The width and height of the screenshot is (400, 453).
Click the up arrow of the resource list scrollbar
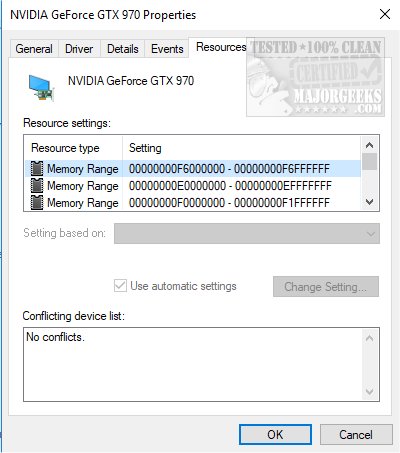point(369,145)
